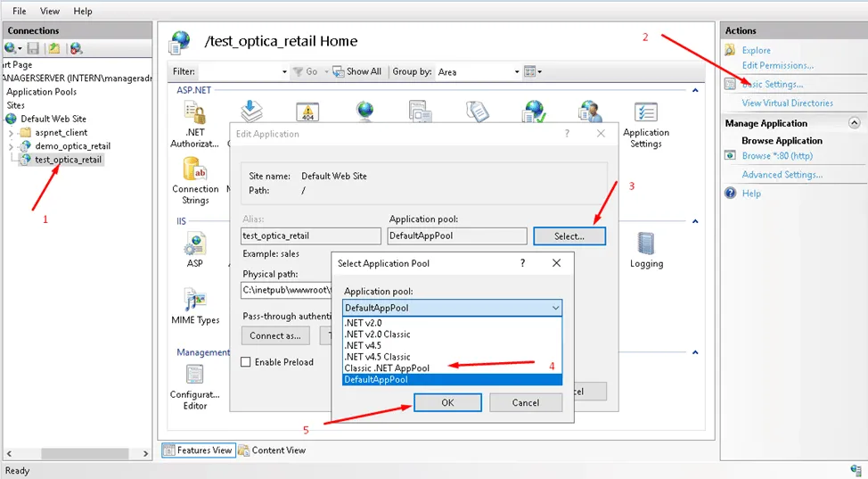868x479 pixels.
Task: Switch to the Content View tab
Action: [272, 450]
